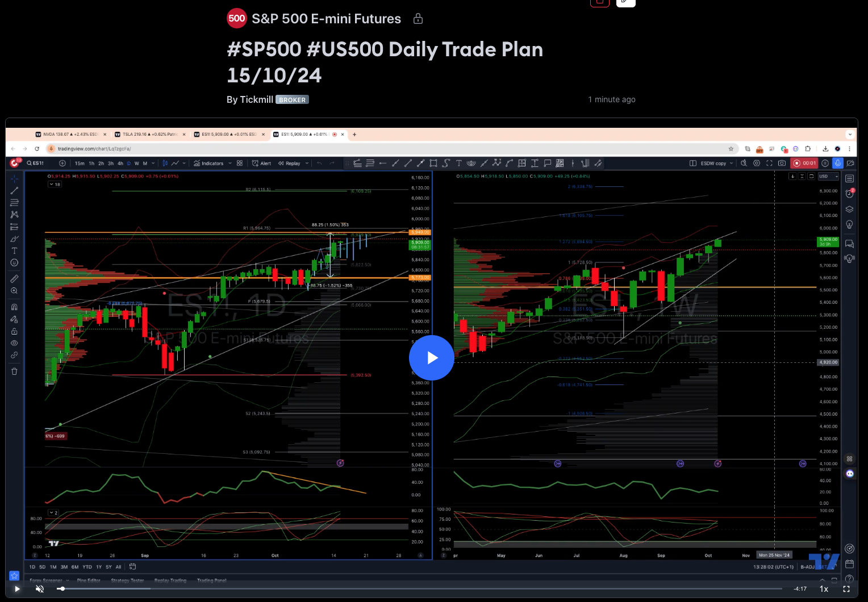
Task: Select the 15m timeframe
Action: (x=80, y=163)
